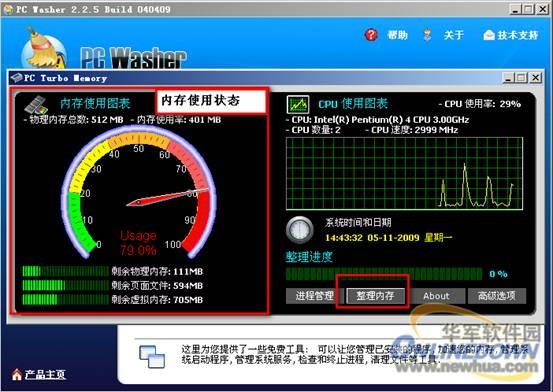
Task: Open the 帮助 help link
Action: tap(397, 35)
